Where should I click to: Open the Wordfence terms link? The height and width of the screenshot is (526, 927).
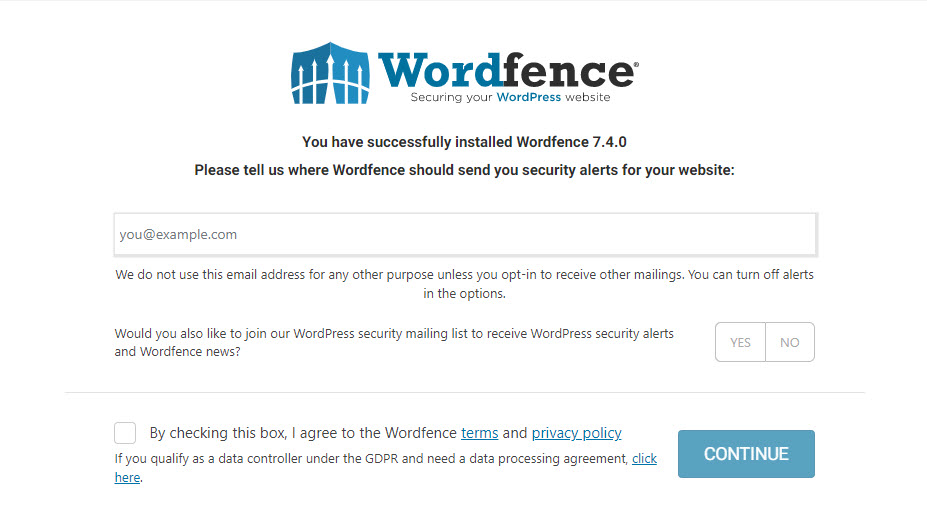479,433
